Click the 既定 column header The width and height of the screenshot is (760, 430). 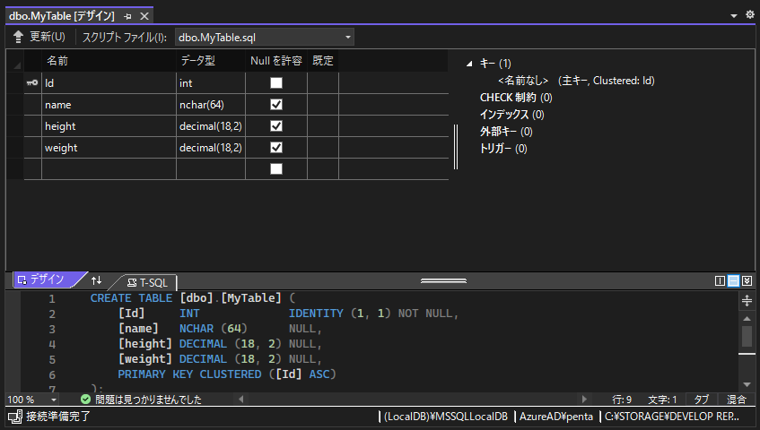323,61
